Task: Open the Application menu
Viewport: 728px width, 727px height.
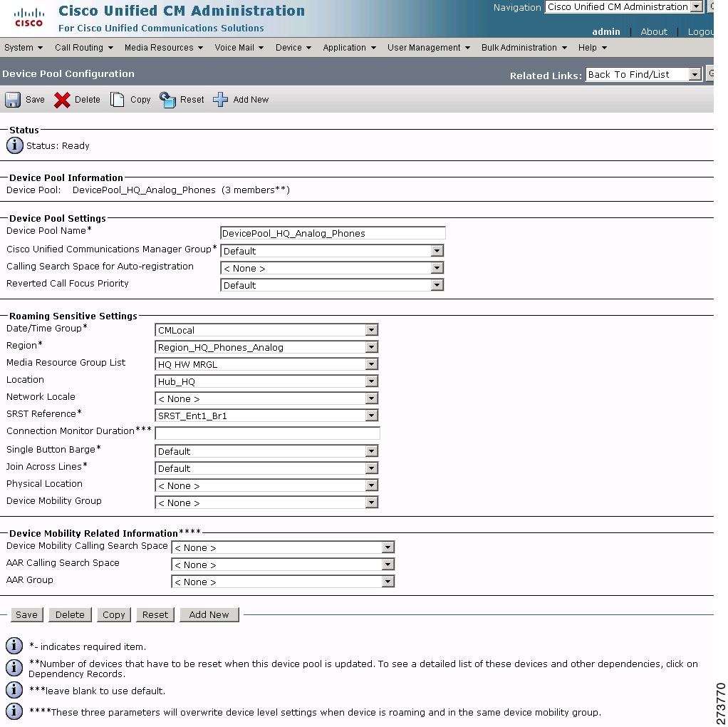Action: click(349, 47)
